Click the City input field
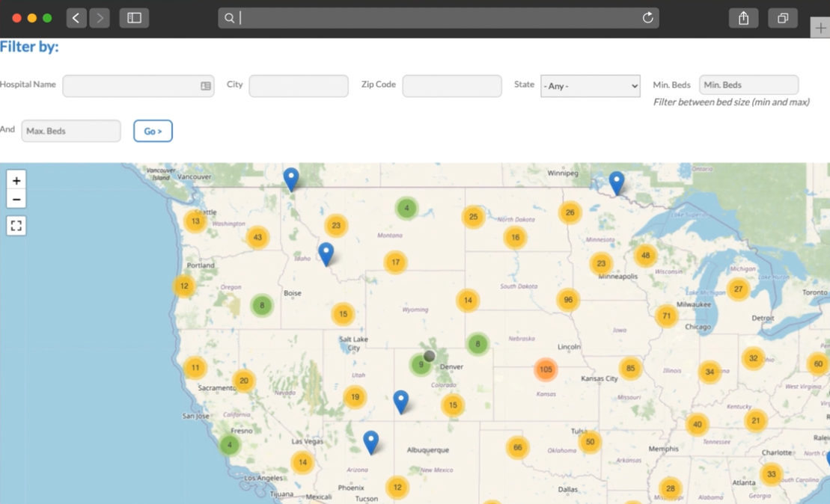 [298, 85]
